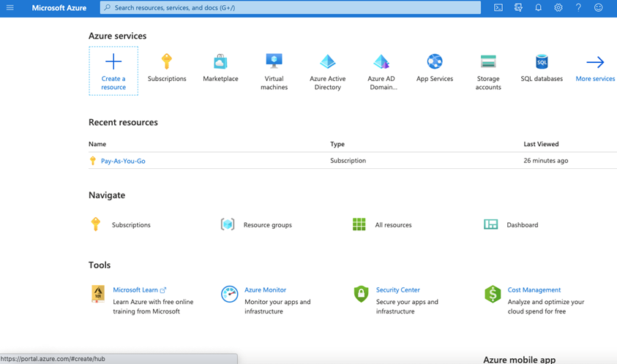Select the Create a resource label
Screen dimensions: 617x364
click(x=113, y=83)
